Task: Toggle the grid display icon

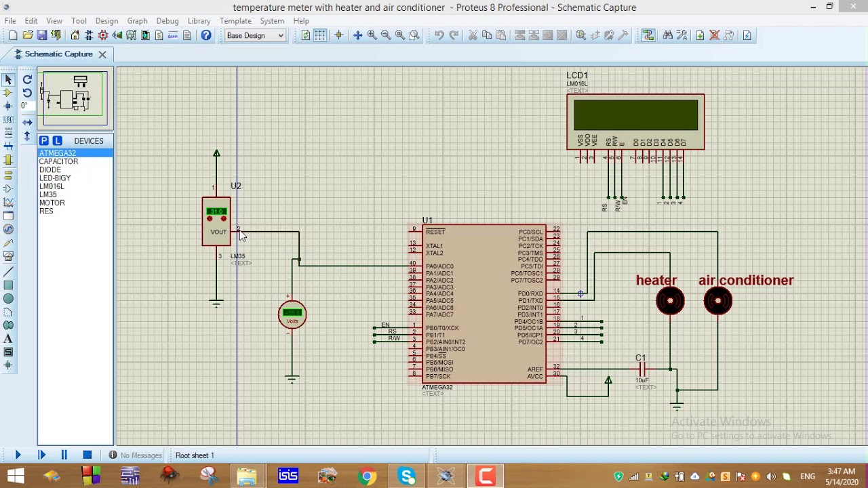Action: point(320,35)
